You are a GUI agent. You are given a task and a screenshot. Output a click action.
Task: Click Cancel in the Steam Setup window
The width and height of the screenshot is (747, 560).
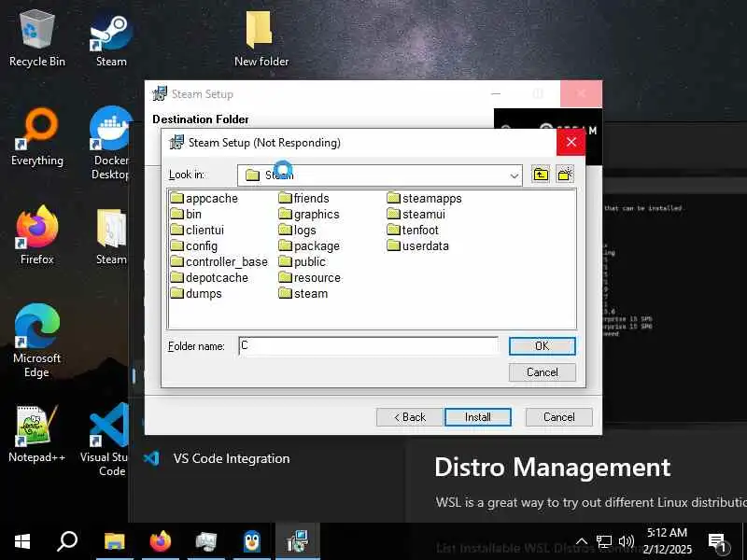[558, 417]
